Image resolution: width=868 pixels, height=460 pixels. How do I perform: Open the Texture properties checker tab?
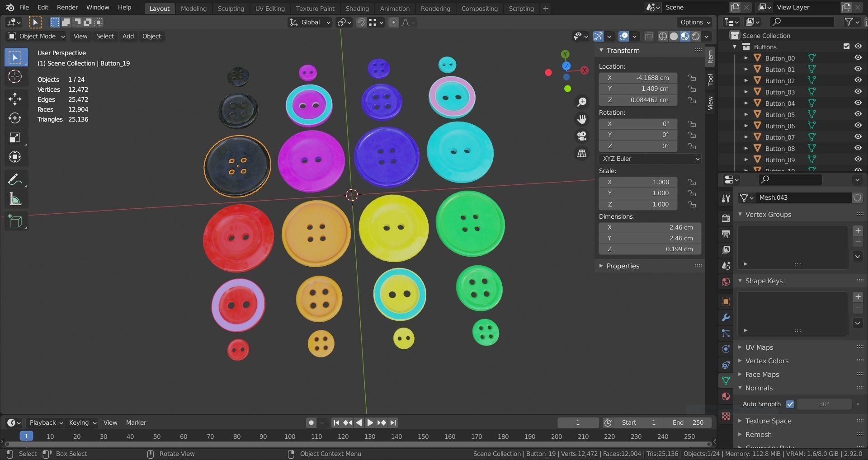point(726,416)
